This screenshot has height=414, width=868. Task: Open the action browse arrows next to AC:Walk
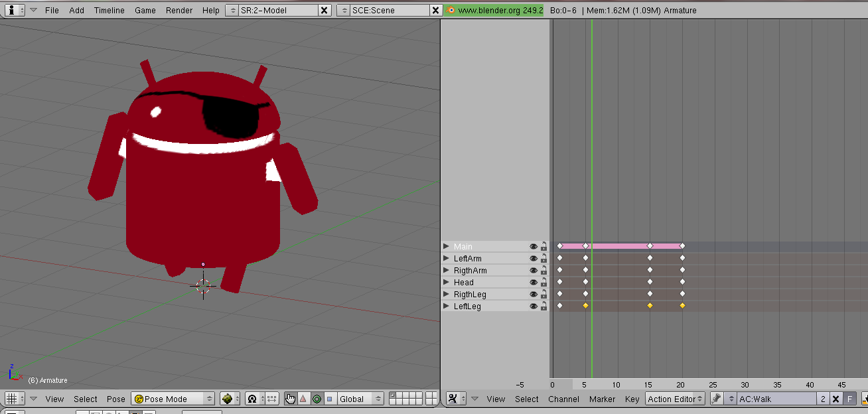tap(731, 399)
